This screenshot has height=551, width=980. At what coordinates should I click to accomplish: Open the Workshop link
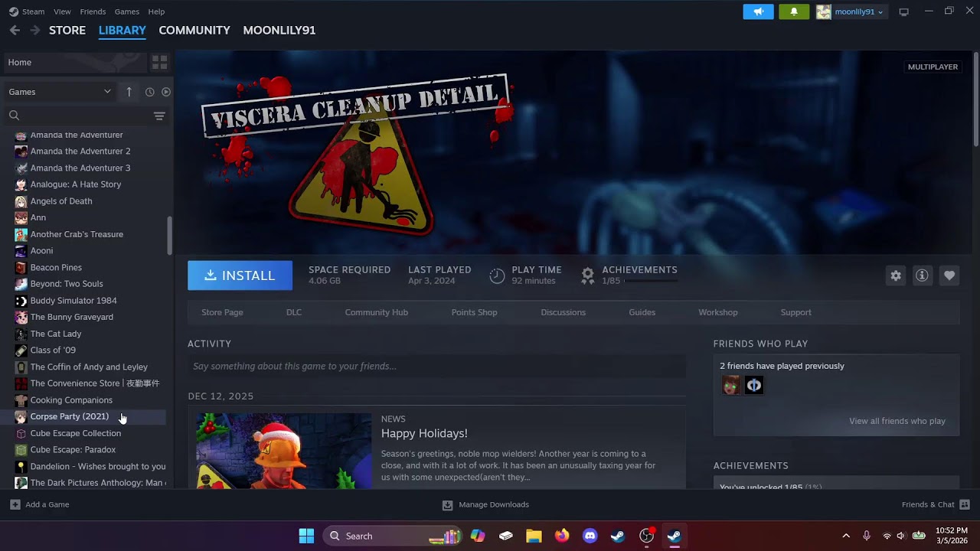(717, 312)
